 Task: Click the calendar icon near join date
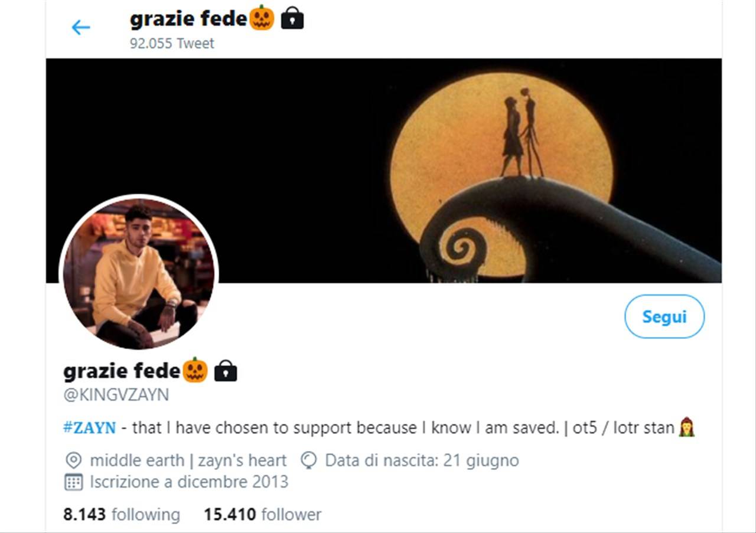click(x=73, y=482)
